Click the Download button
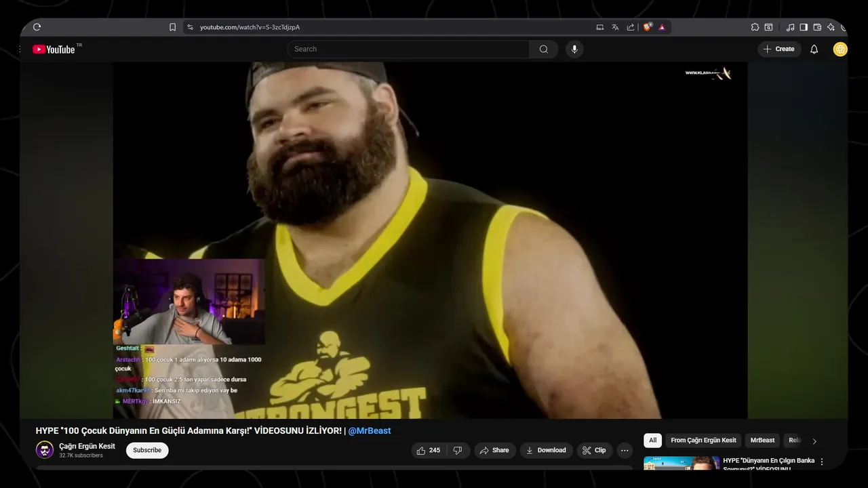 tap(546, 450)
